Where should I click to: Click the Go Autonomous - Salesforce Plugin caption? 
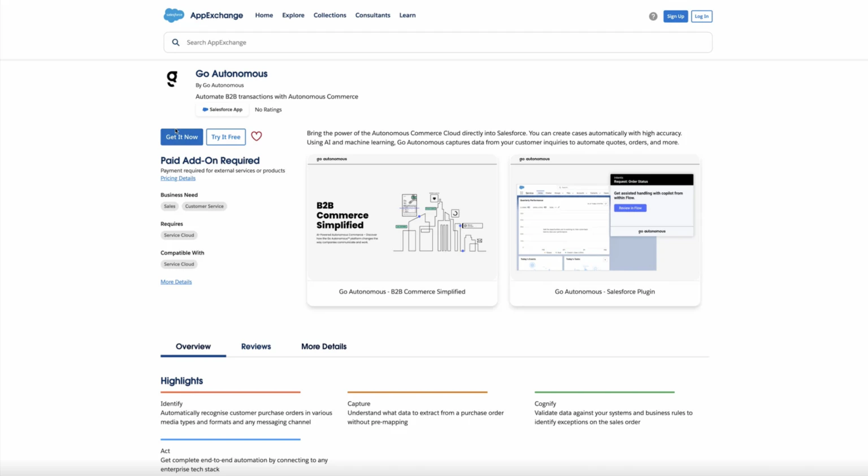(605, 292)
